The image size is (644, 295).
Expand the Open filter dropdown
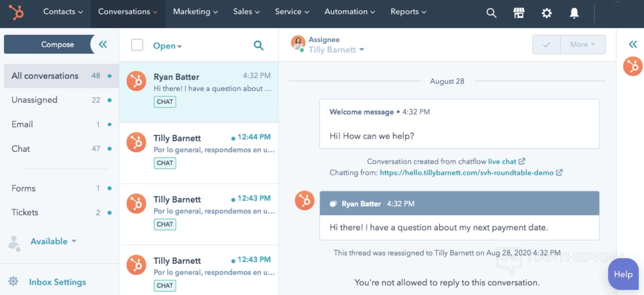click(167, 46)
